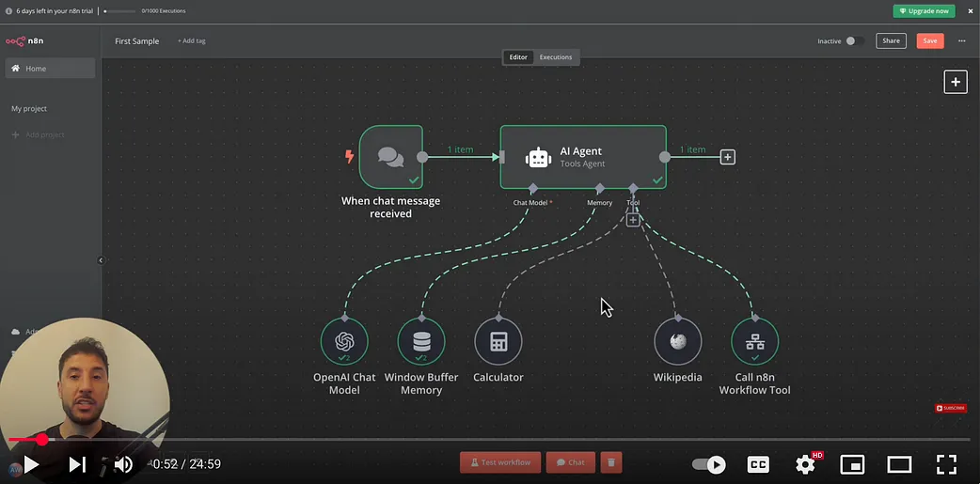Select the chat message trigger node
Image resolution: width=980 pixels, height=484 pixels.
coord(391,157)
